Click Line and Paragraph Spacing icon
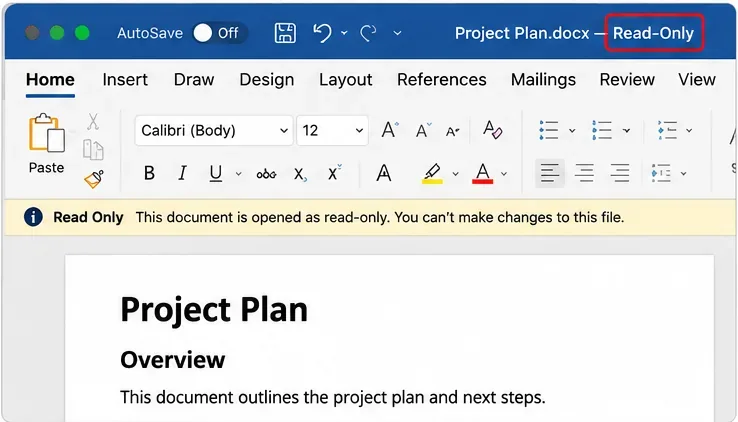 pyautogui.click(x=661, y=173)
